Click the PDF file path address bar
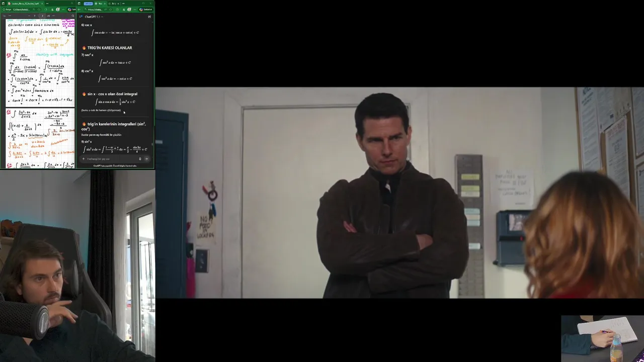644x362 pixels. pyautogui.click(x=22, y=10)
